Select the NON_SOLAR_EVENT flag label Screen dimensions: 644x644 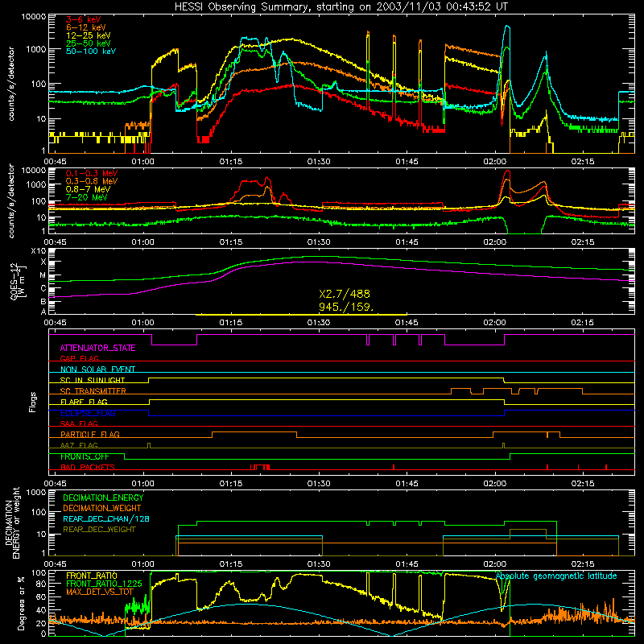tap(97, 369)
